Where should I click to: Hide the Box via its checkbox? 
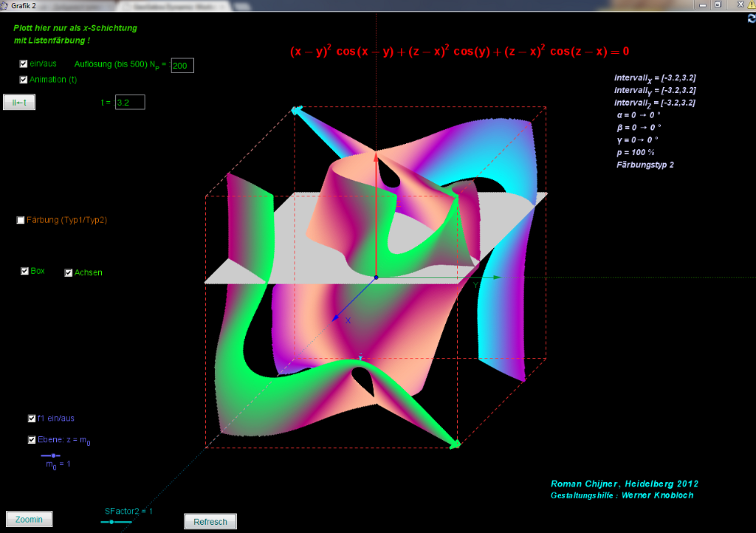tap(24, 271)
